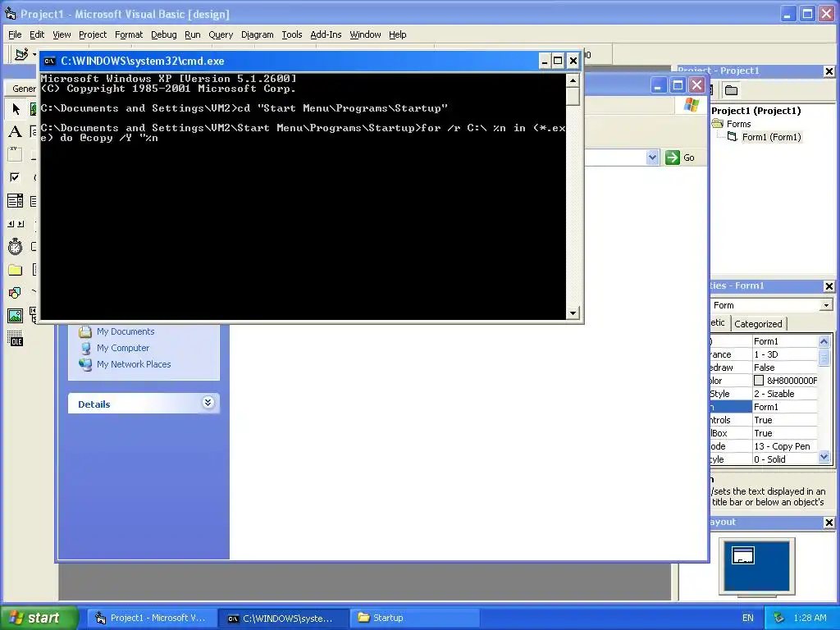
Task: Click the Forms folder icon in the project tree
Action: (717, 124)
